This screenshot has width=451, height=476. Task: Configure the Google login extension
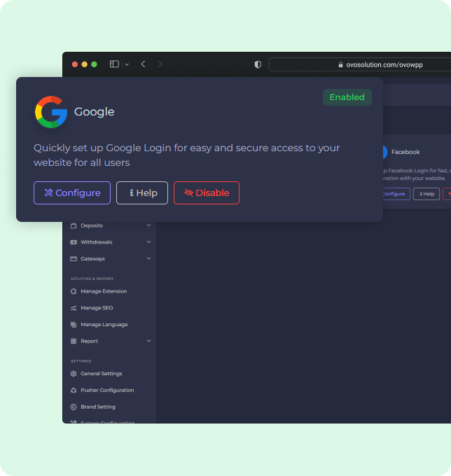pos(72,193)
